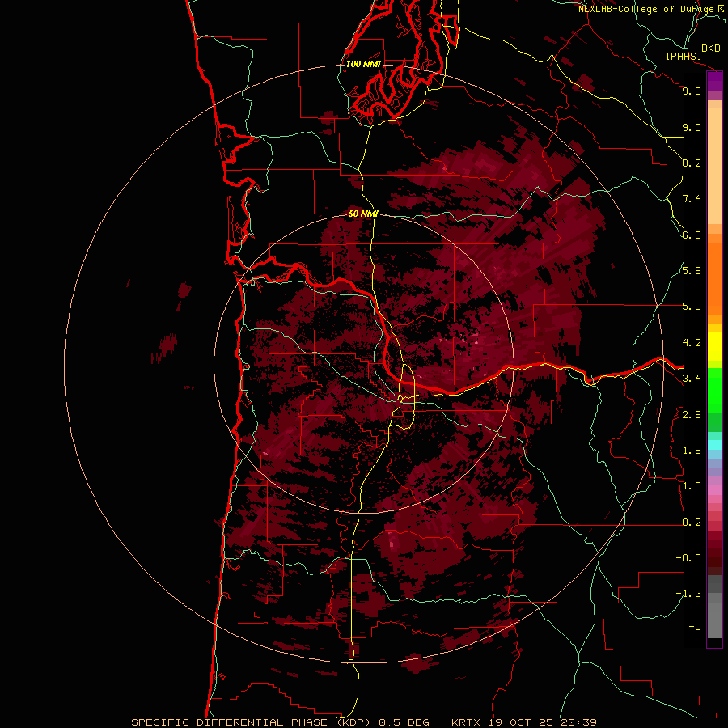
Task: Click the bright green segment of the color bar
Action: coord(714,390)
